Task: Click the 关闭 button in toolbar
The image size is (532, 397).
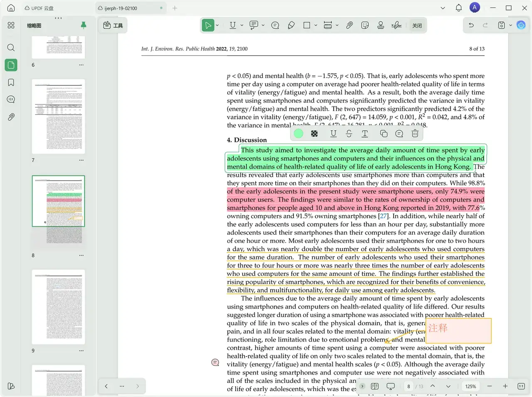Action: tap(417, 25)
